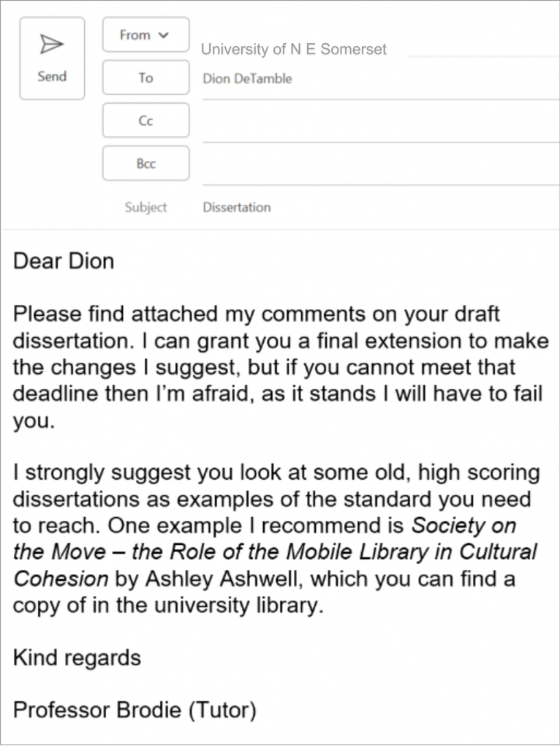Click the Bcc button
This screenshot has width=560, height=749.
(145, 164)
